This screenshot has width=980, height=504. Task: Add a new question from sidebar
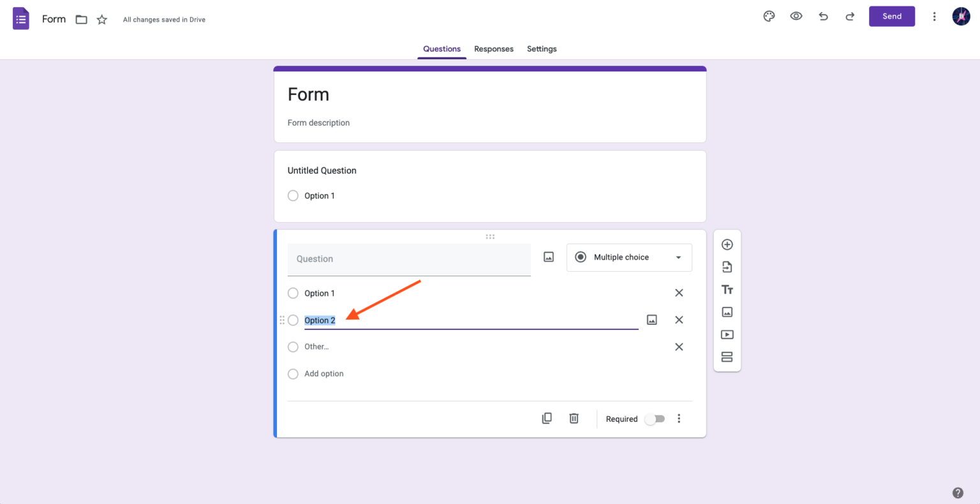click(727, 245)
